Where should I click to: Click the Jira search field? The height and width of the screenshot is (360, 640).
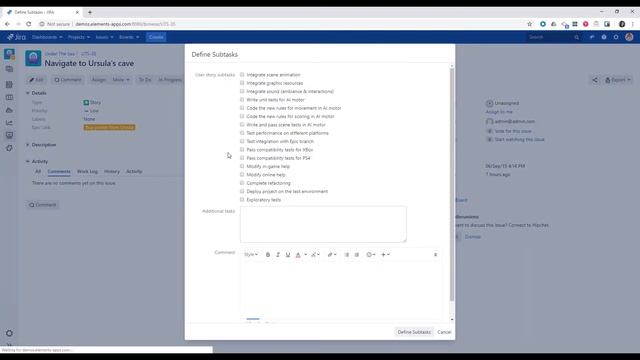click(554, 37)
